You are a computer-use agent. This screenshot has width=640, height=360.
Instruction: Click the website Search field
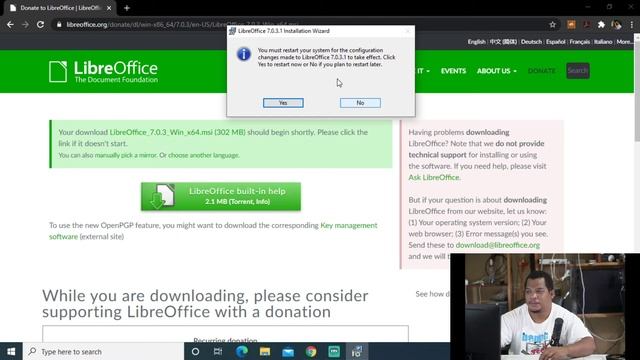[578, 71]
